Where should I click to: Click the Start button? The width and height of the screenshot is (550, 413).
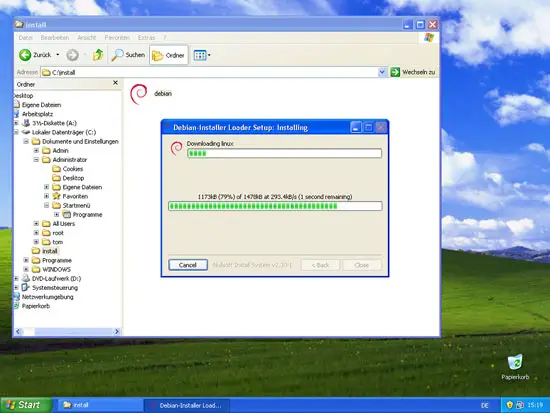click(26, 405)
